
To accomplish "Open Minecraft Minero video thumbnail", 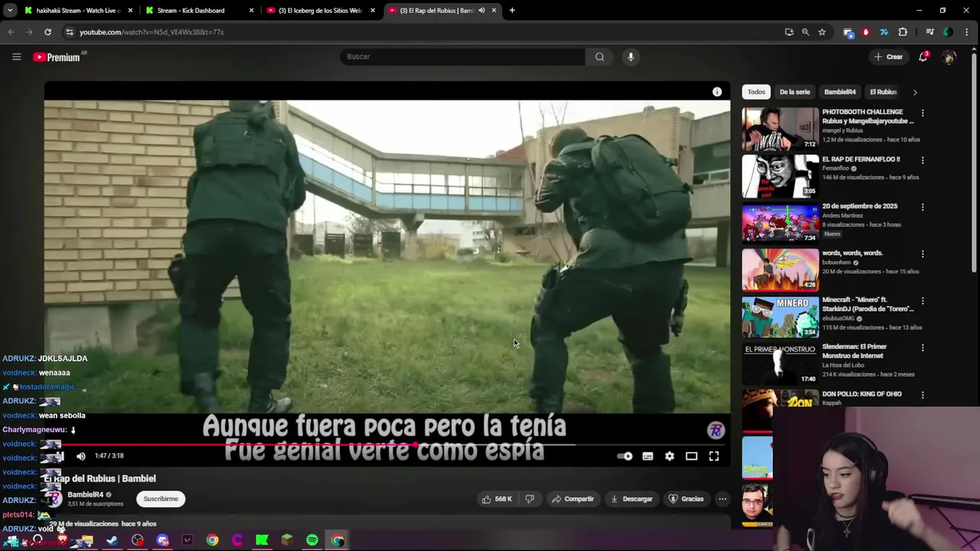I will (x=780, y=317).
